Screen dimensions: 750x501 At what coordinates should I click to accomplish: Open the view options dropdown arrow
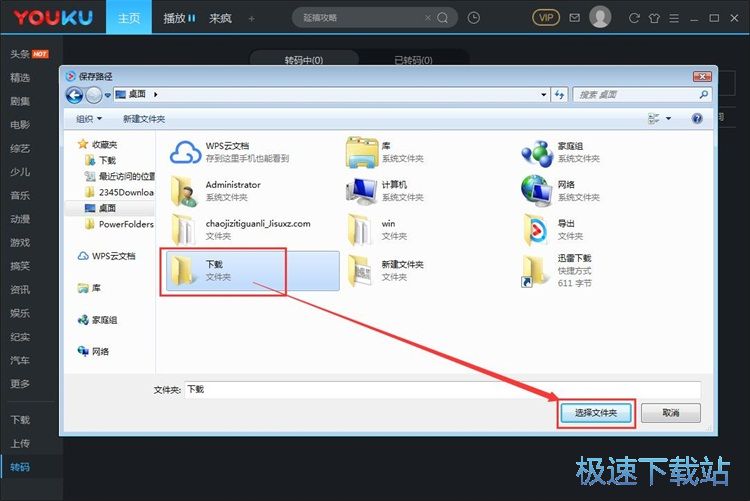coord(668,118)
